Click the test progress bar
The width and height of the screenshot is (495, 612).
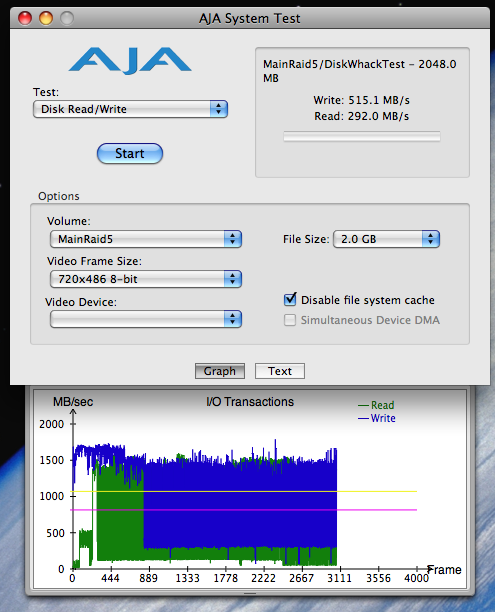click(362, 136)
